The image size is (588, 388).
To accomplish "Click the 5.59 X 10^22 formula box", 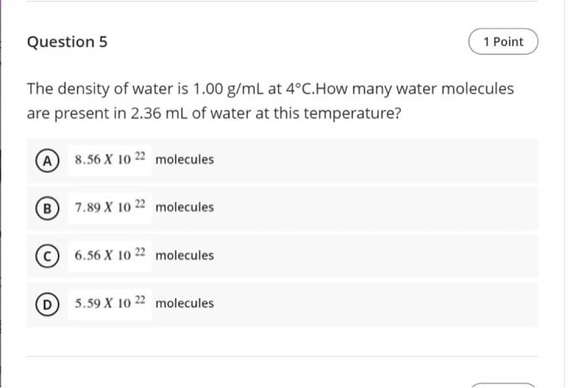I will pyautogui.click(x=110, y=304).
